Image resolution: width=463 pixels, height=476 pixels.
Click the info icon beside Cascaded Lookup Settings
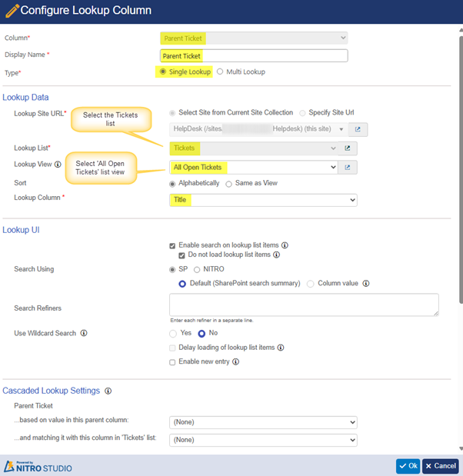108,391
